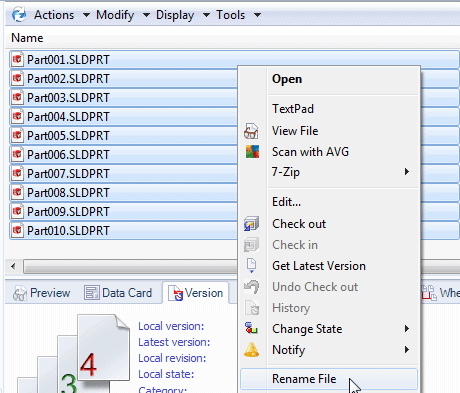Expand the Change State submenu arrow
This screenshot has width=460, height=393.
pyautogui.click(x=407, y=329)
